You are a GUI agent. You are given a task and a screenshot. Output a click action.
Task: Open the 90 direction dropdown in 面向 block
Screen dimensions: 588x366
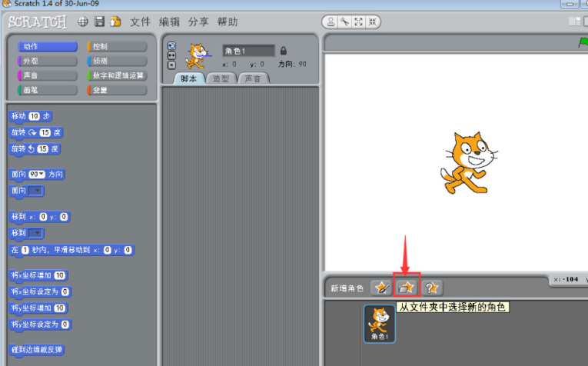click(37, 175)
